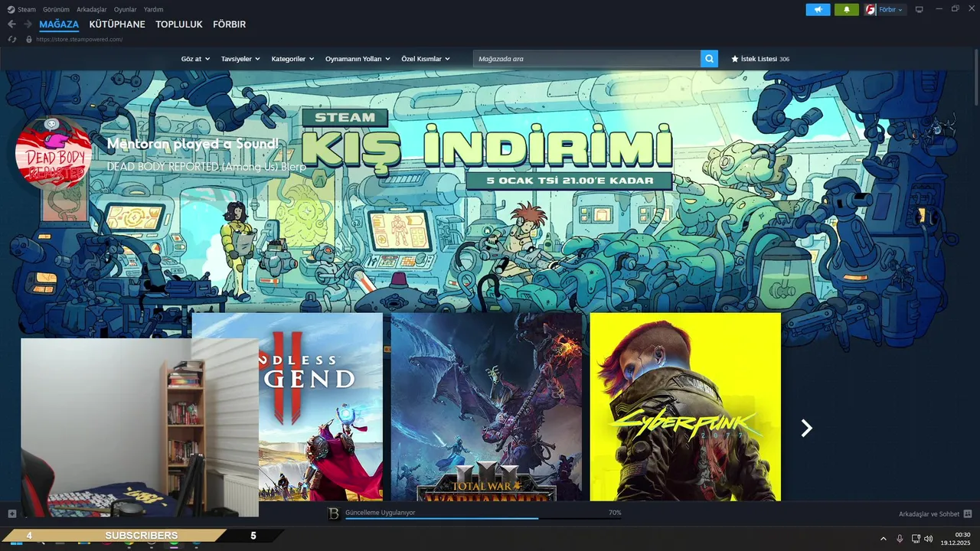Click the system tray microphone icon
The width and height of the screenshot is (980, 551).
[x=900, y=539]
